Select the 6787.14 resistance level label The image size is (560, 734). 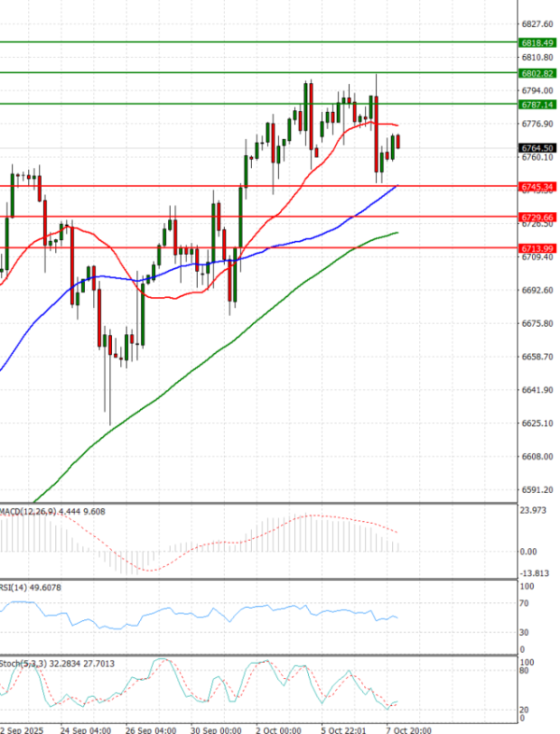[x=538, y=105]
